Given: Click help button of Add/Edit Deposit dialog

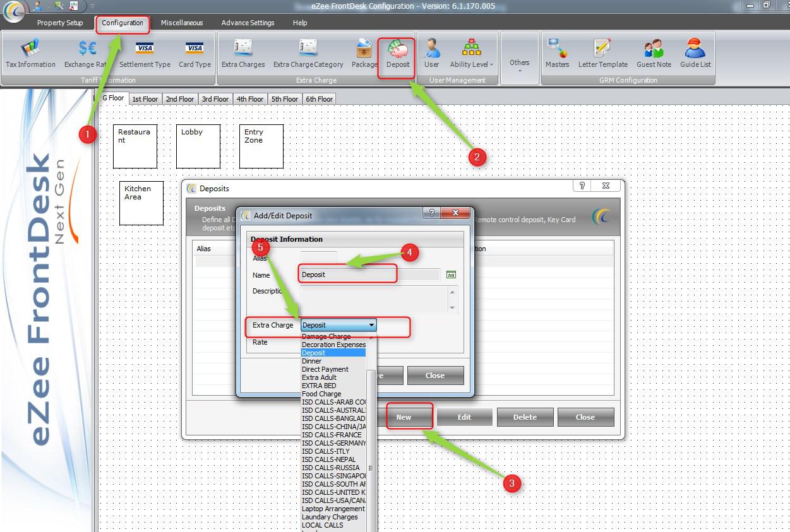Looking at the screenshot, I should (x=431, y=213).
